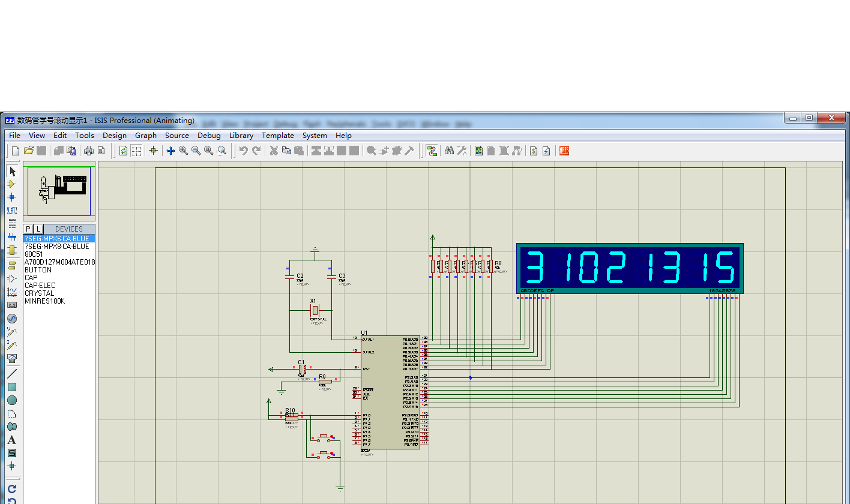Select 80C51 in the devices list

(x=59, y=254)
